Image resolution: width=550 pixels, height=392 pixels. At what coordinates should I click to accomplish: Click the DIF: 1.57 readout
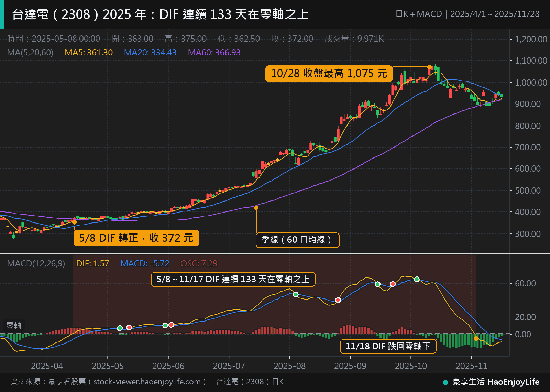pos(92,264)
